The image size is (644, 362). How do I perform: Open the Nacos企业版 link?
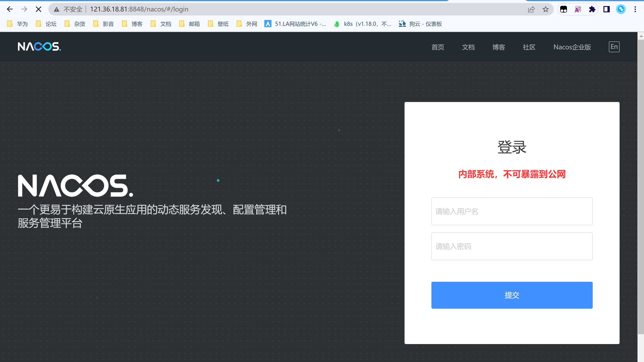(572, 47)
